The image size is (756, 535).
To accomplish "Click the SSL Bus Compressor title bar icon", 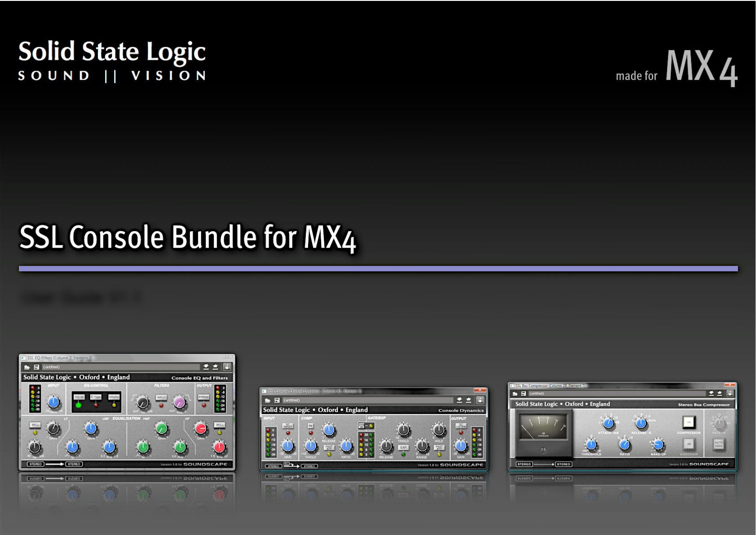I will (512, 385).
